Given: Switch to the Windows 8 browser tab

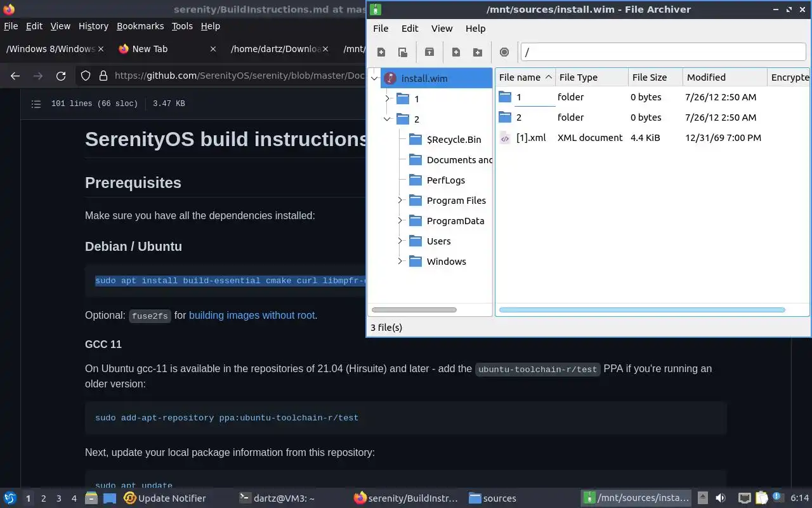Looking at the screenshot, I should pyautogui.click(x=56, y=49).
